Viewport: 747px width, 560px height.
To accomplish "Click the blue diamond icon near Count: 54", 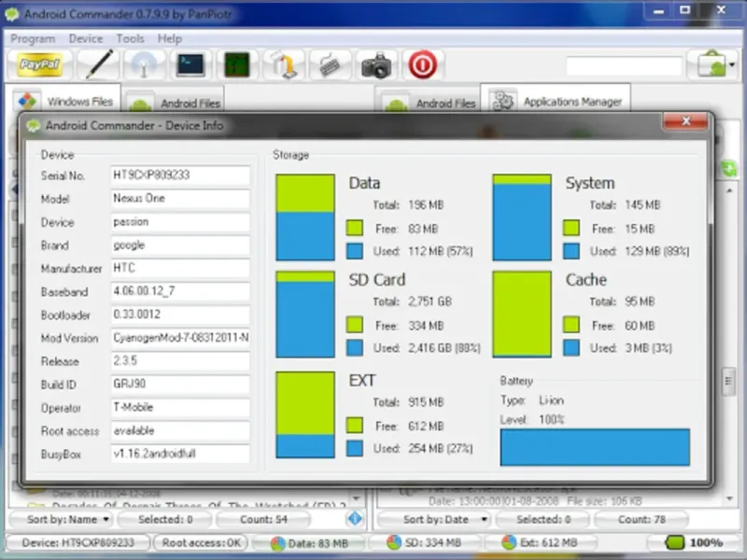I will click(x=355, y=519).
